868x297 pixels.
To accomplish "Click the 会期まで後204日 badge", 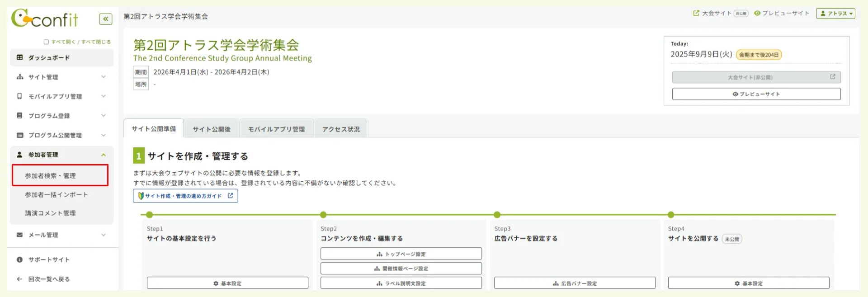I will (759, 55).
